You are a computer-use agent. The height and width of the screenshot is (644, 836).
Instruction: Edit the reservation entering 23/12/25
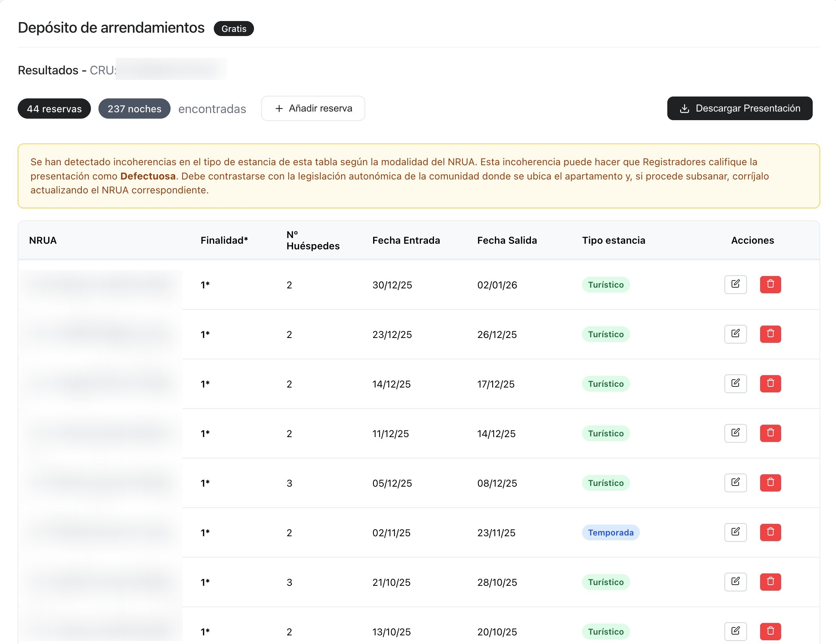pyautogui.click(x=735, y=334)
